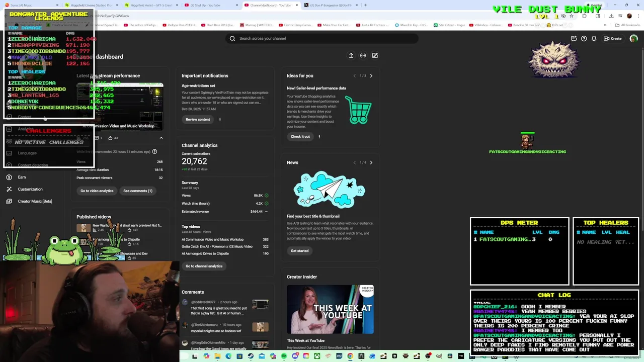
Task: Open Spotify from the taskbar
Action: coord(284,356)
